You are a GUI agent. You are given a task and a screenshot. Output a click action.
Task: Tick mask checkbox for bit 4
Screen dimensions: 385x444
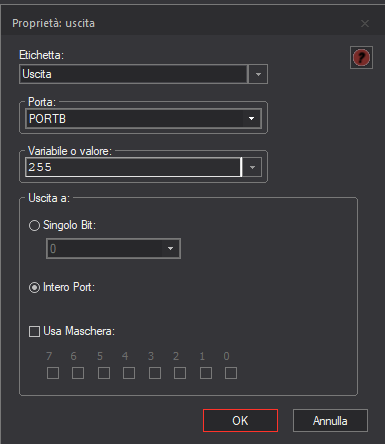coord(129,373)
